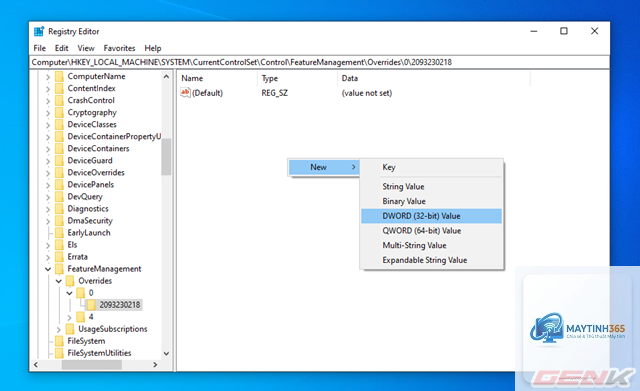Click the tree pane vertical scrollbar thumb
This screenshot has height=391, width=640.
166,157
